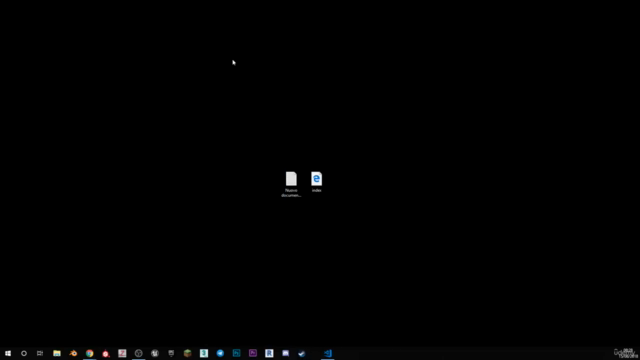This screenshot has height=360, width=640.
Task: Open Task View in the taskbar
Action: click(40, 353)
